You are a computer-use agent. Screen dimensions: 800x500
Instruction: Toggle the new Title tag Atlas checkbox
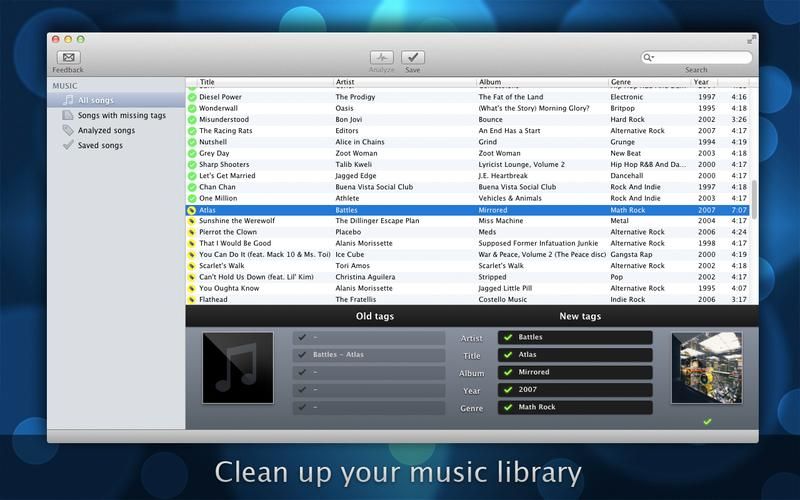click(508, 355)
